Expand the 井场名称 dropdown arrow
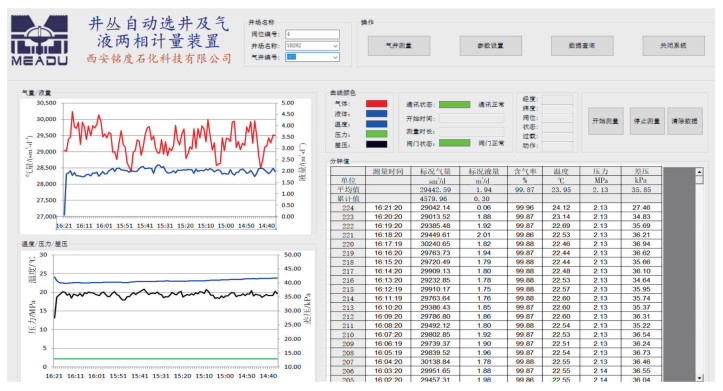723x391 pixels. tap(335, 46)
